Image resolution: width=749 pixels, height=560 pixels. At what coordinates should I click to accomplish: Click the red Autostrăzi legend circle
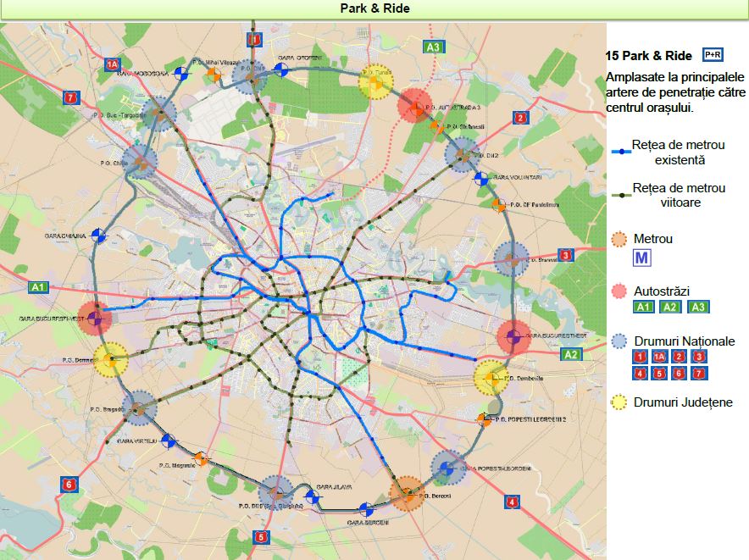click(x=620, y=291)
